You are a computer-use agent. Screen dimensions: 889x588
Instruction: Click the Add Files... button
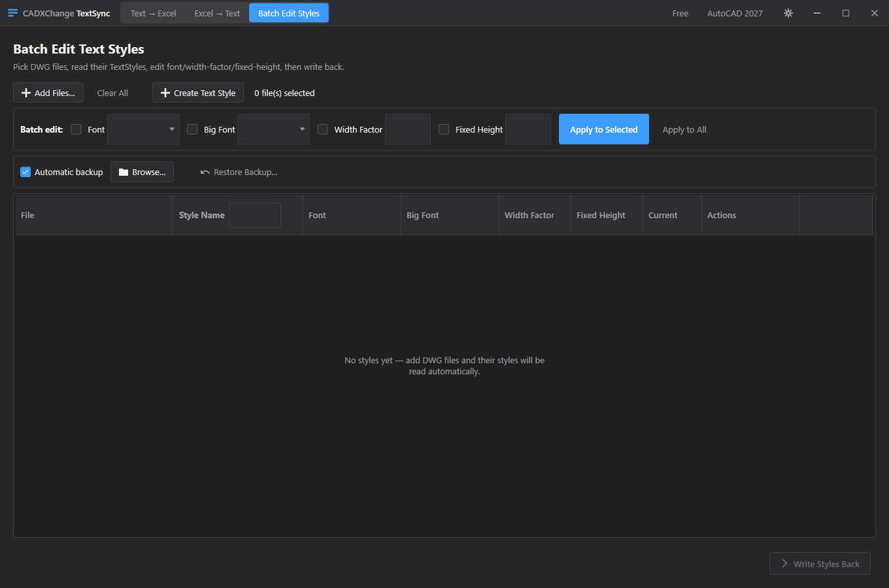(x=48, y=93)
